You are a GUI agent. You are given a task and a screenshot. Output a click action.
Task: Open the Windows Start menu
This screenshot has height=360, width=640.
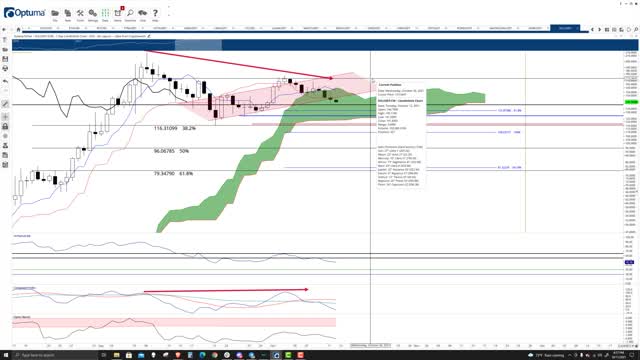[x=5, y=355]
